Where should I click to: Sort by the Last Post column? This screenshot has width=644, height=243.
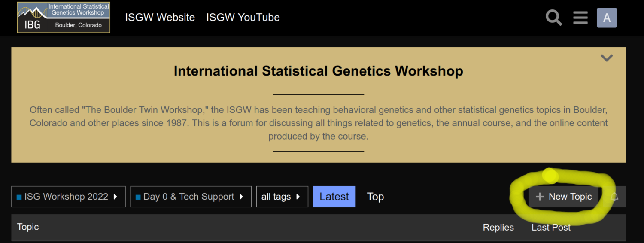[x=551, y=228]
